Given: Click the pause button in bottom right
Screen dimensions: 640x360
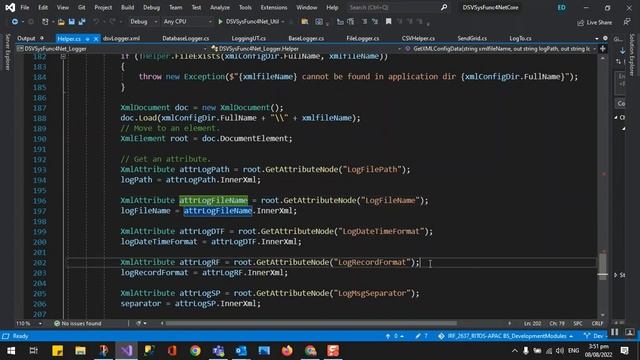Looking at the screenshot, I should (615, 332).
